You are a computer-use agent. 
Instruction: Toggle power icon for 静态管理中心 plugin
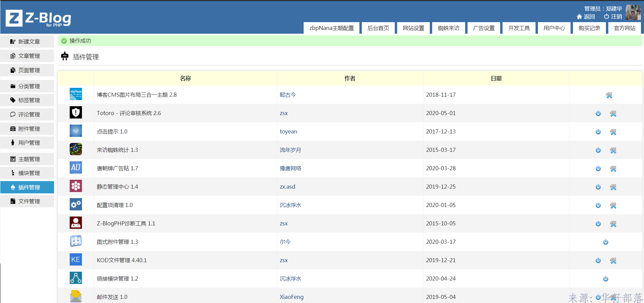(x=598, y=187)
